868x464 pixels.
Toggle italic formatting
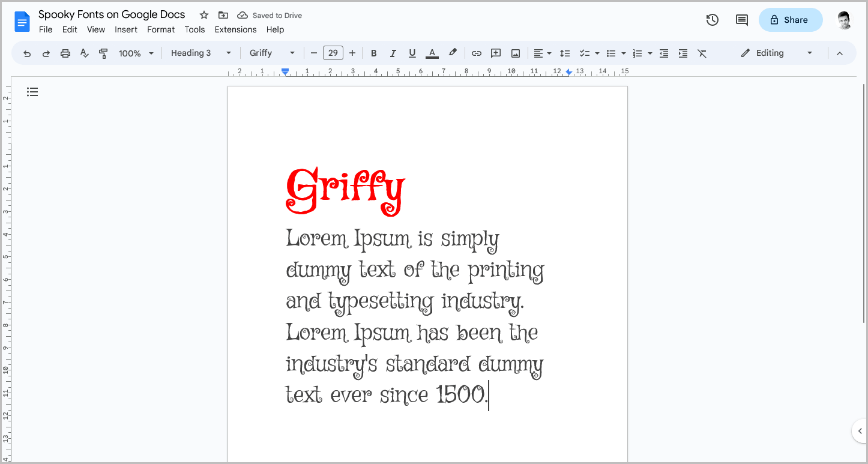click(x=393, y=53)
